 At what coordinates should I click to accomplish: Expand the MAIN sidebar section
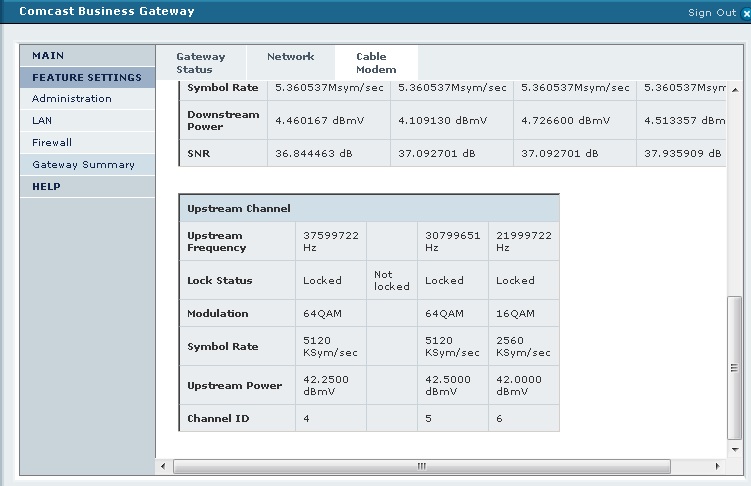tap(87, 56)
